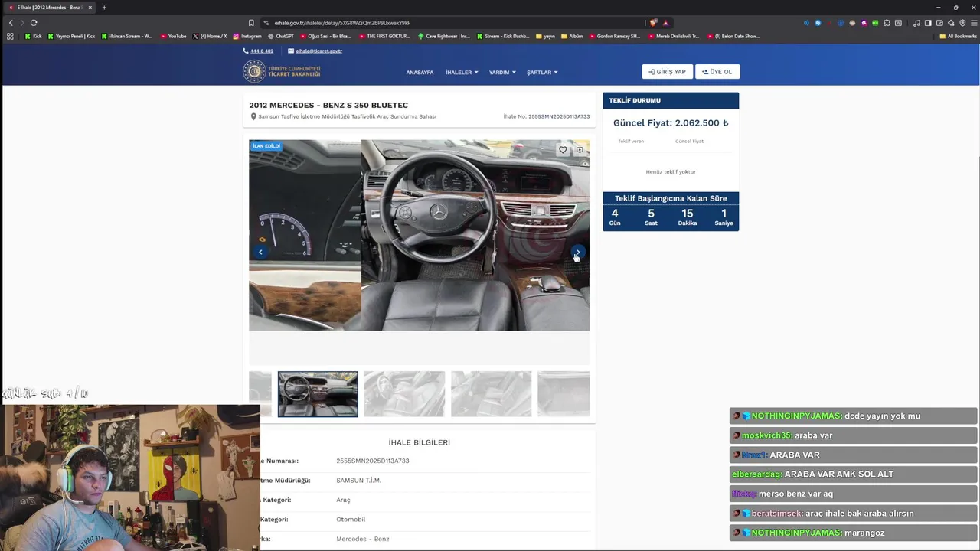Click the SAMSUN T.İ.M. value

pos(358,481)
